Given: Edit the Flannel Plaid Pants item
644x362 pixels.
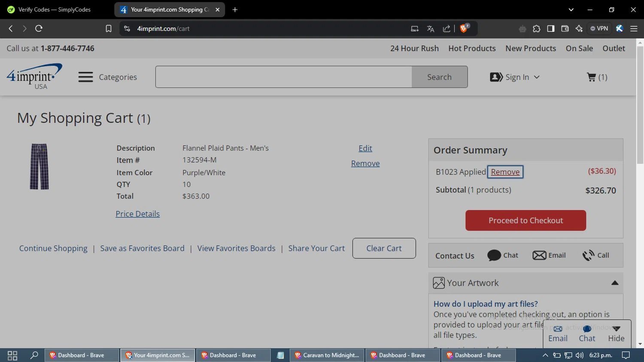Looking at the screenshot, I should pyautogui.click(x=365, y=148).
